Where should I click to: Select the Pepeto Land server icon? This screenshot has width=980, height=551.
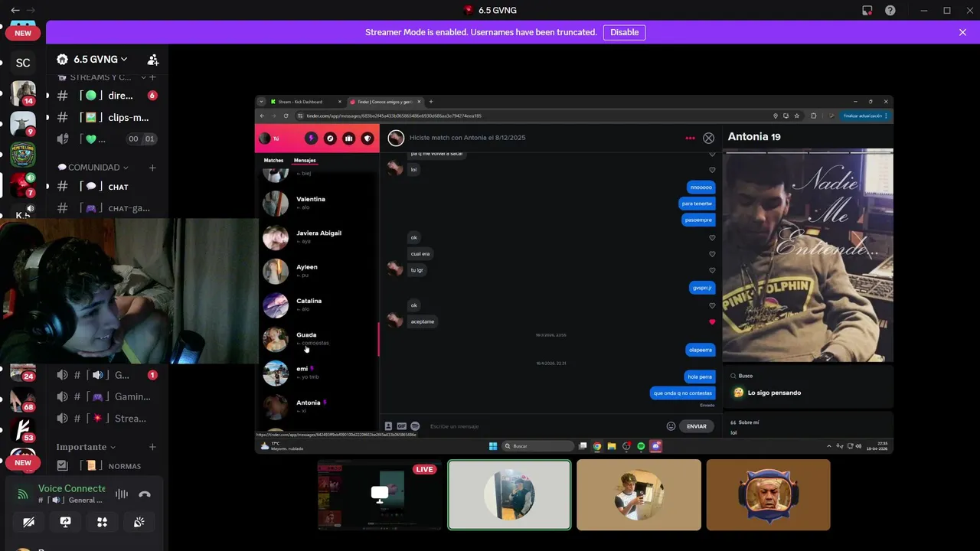23,155
